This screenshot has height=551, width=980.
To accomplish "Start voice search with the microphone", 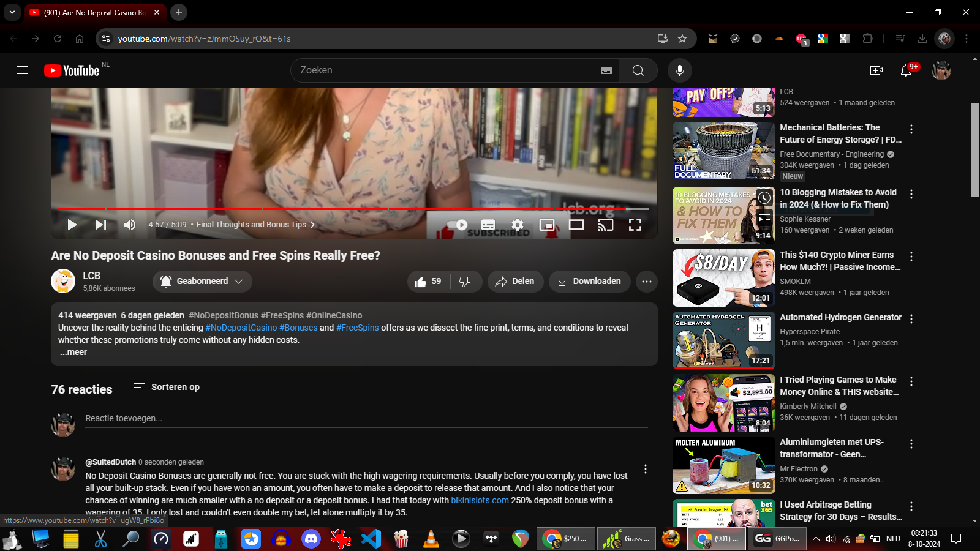I will tap(679, 70).
